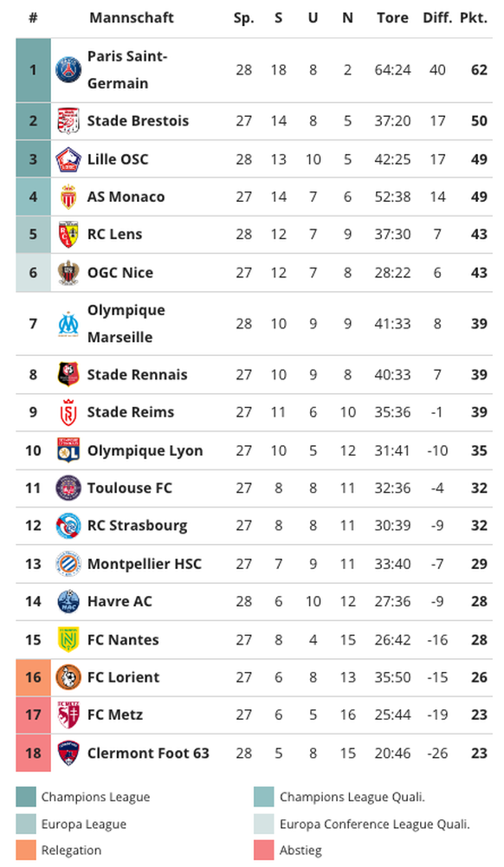Click the Champions League legend swatch
Image resolution: width=504 pixels, height=867 pixels.
pyautogui.click(x=26, y=797)
